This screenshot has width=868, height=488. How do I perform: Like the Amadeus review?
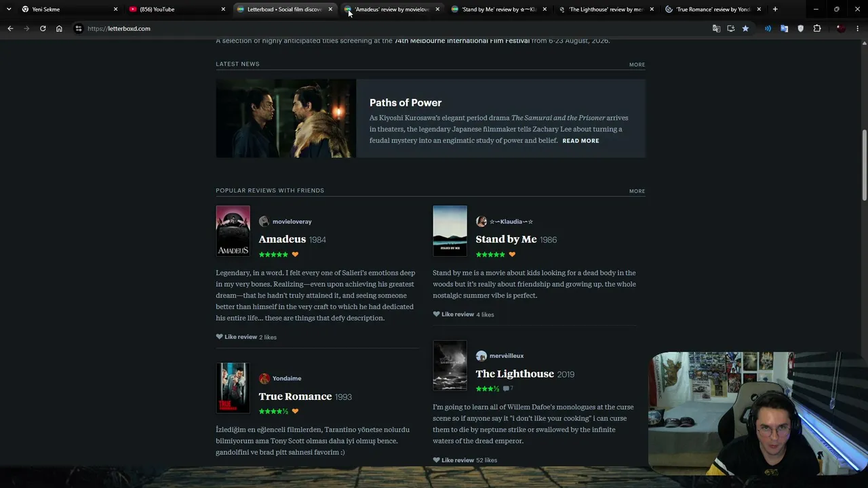236,337
